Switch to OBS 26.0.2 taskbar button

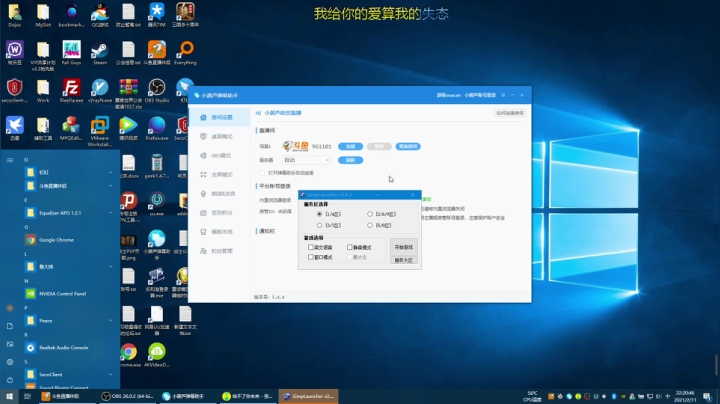click(127, 396)
